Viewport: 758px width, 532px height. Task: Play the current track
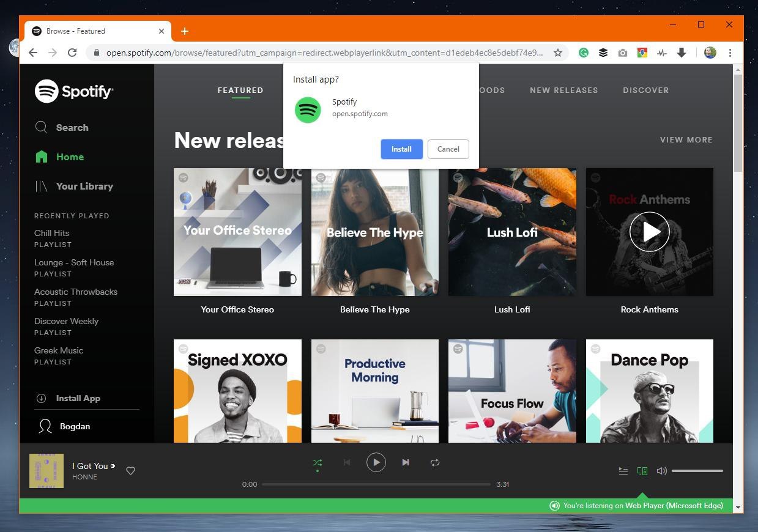[376, 462]
